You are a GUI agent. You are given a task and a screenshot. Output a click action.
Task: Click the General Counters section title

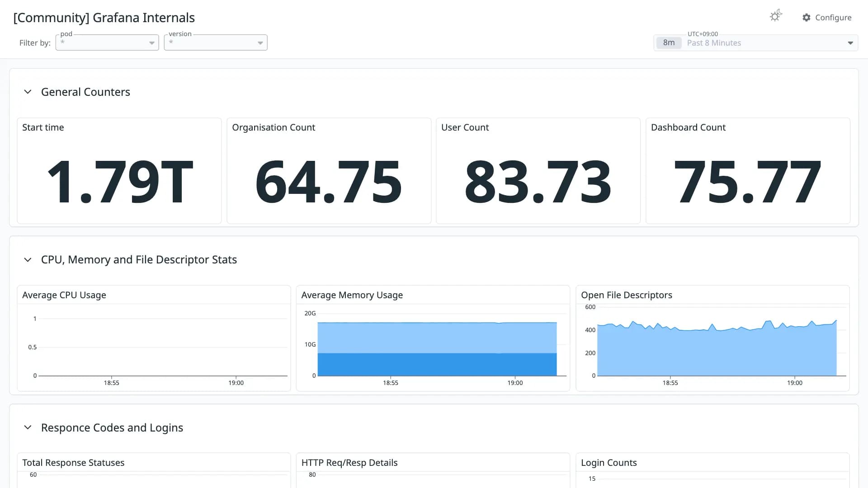point(85,92)
